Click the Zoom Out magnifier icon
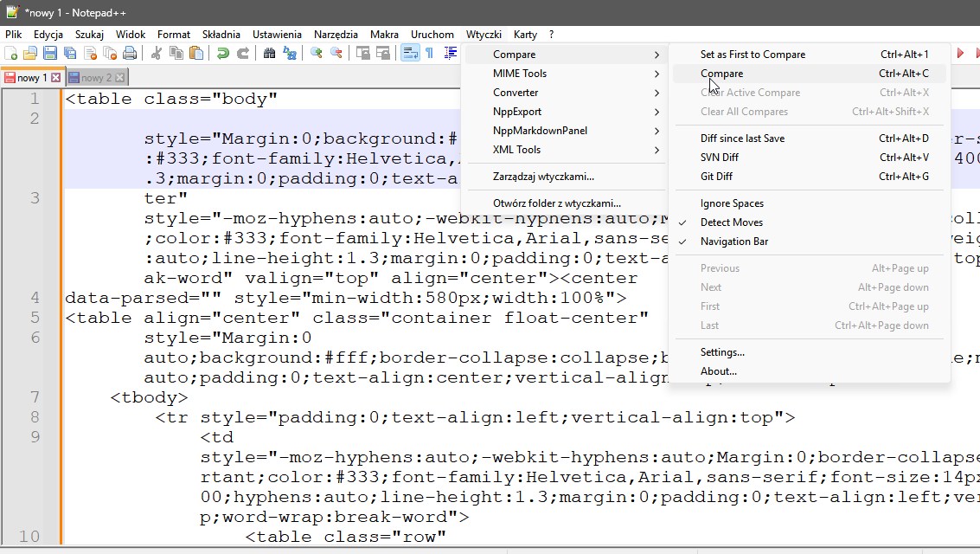Viewport: 980px width, 554px height. [x=336, y=54]
